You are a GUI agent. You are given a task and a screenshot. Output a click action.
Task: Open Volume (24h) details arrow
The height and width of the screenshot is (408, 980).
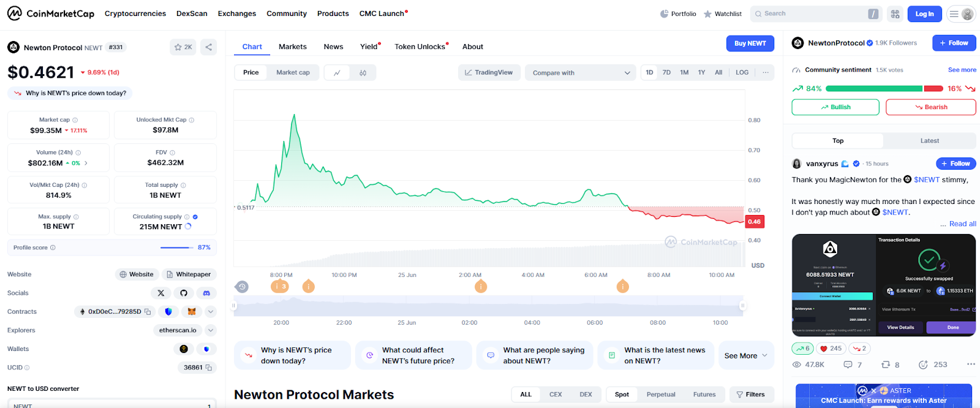tap(86, 163)
